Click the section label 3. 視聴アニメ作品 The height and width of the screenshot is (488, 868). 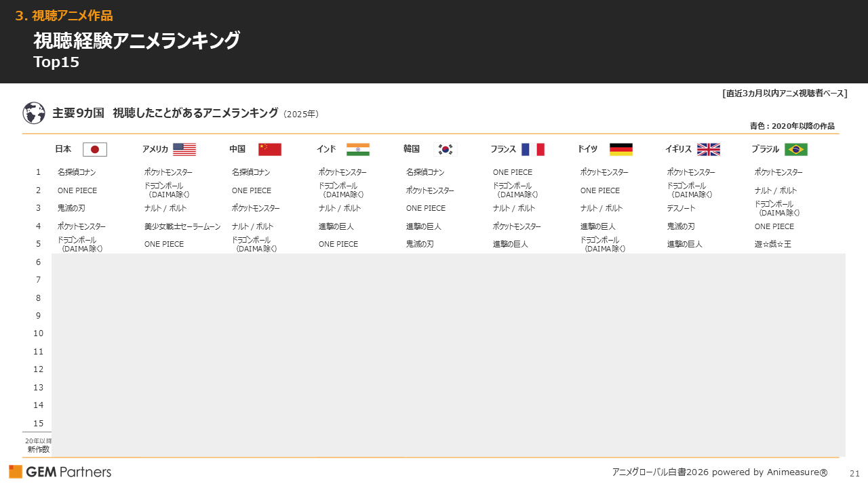(x=65, y=15)
